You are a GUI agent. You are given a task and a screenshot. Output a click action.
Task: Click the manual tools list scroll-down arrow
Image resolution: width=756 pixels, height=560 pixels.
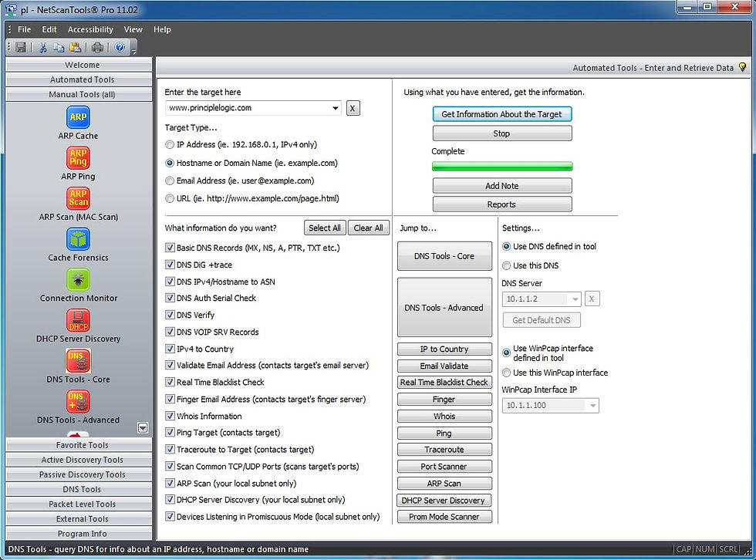point(143,428)
